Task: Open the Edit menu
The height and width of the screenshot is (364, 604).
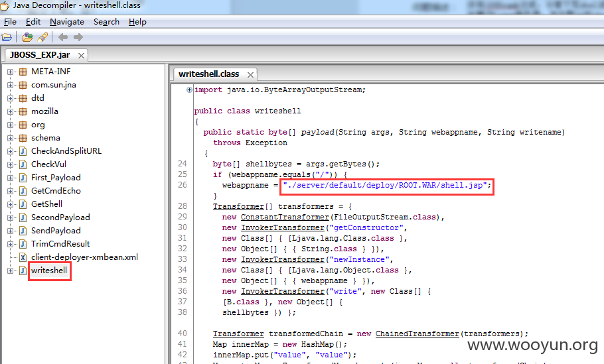Action: [x=33, y=22]
